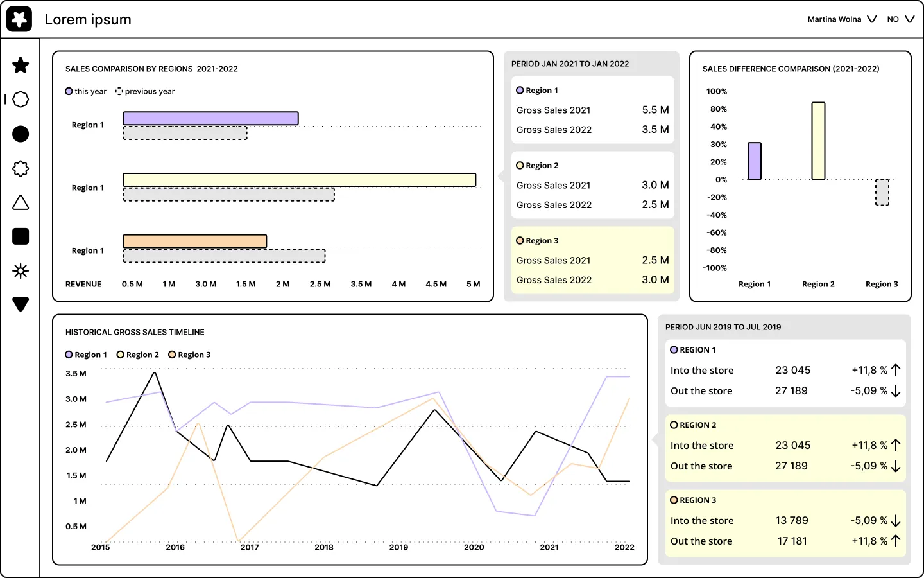Click REGION 3 Into the store value 13 789
Screen dimensions: 924x578
(792, 520)
